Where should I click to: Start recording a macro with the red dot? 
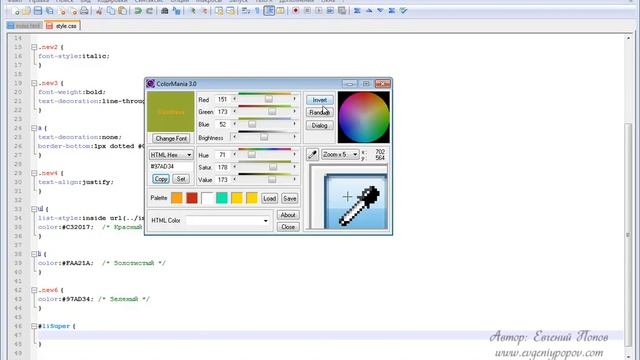(296, 11)
